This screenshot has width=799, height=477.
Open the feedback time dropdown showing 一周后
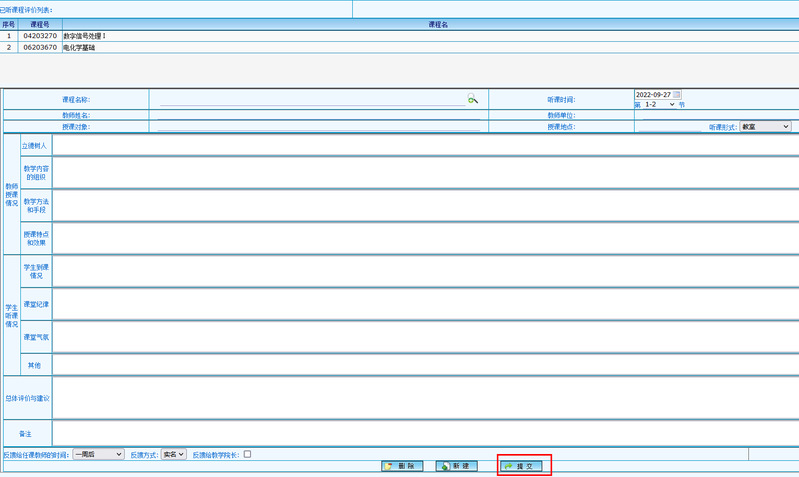98,454
